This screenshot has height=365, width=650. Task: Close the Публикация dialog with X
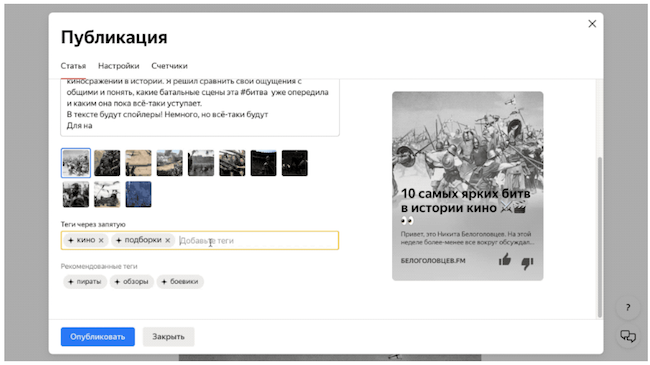(x=592, y=24)
